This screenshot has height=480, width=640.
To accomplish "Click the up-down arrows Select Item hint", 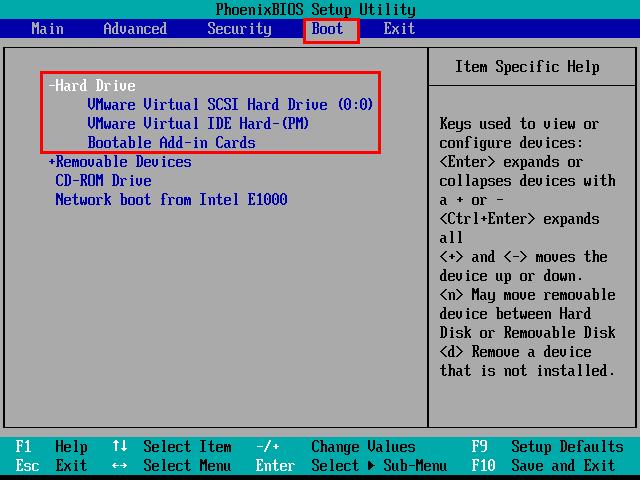I will 171,447.
